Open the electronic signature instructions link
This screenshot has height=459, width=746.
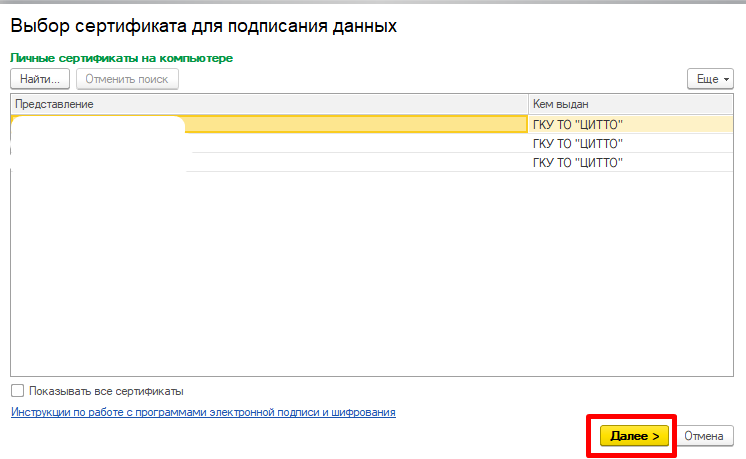tap(203, 412)
